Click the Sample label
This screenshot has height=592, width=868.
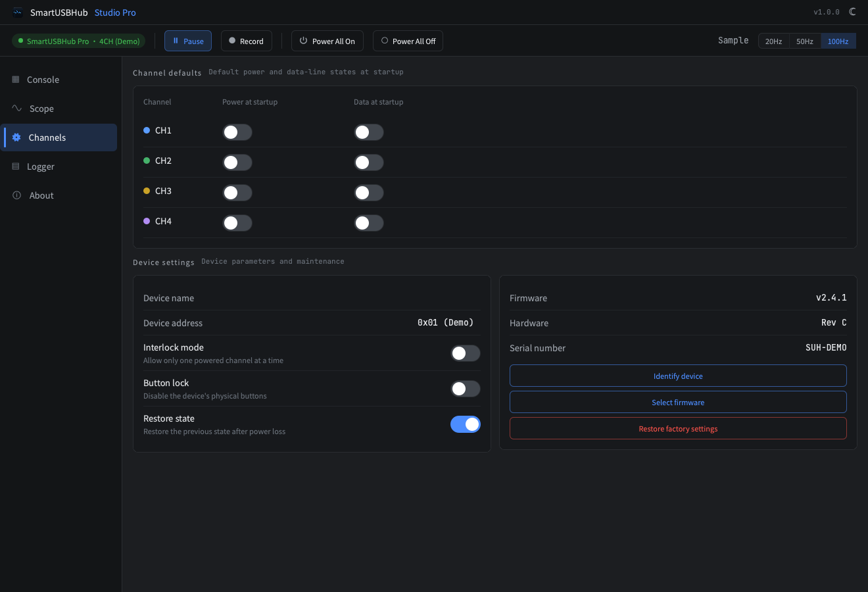pos(733,41)
